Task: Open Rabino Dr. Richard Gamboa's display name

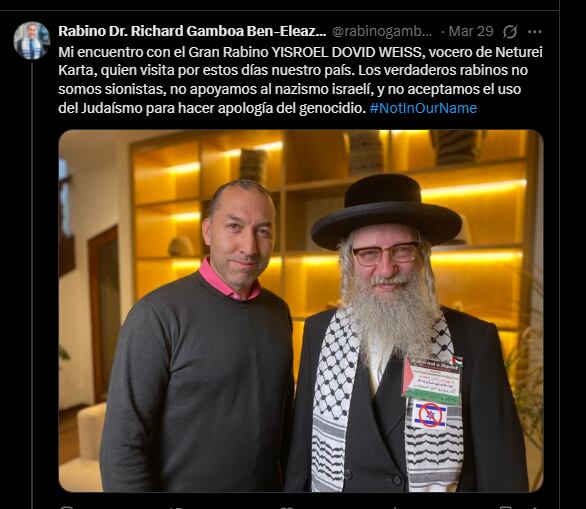Action: (192, 31)
